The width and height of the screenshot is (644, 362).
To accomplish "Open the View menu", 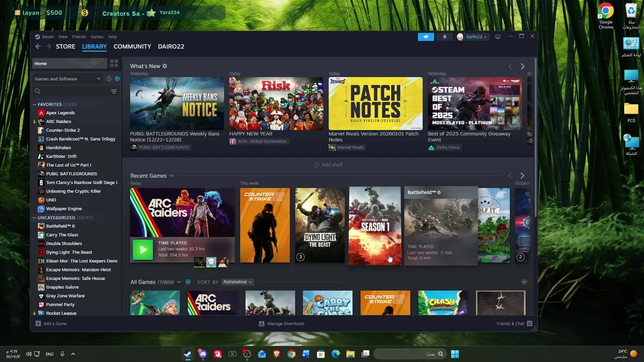I will pyautogui.click(x=63, y=37).
